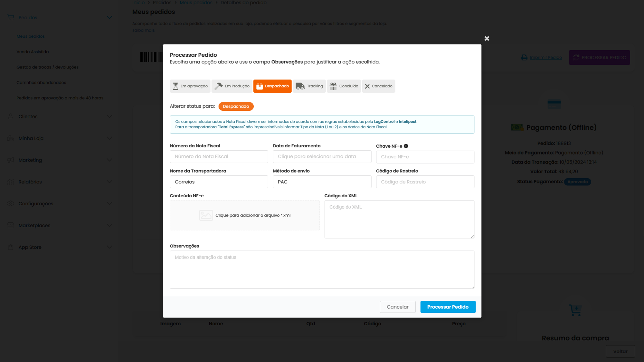The width and height of the screenshot is (644, 362).
Task: Click the money icon beside Pagamento (Offline)
Action: click(517, 127)
